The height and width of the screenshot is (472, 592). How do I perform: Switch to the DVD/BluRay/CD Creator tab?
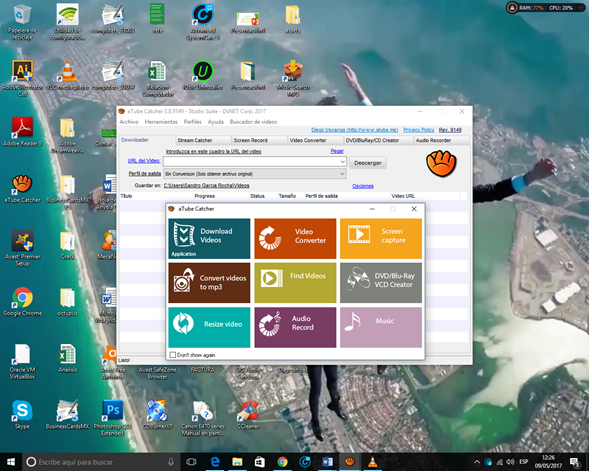coord(379,141)
